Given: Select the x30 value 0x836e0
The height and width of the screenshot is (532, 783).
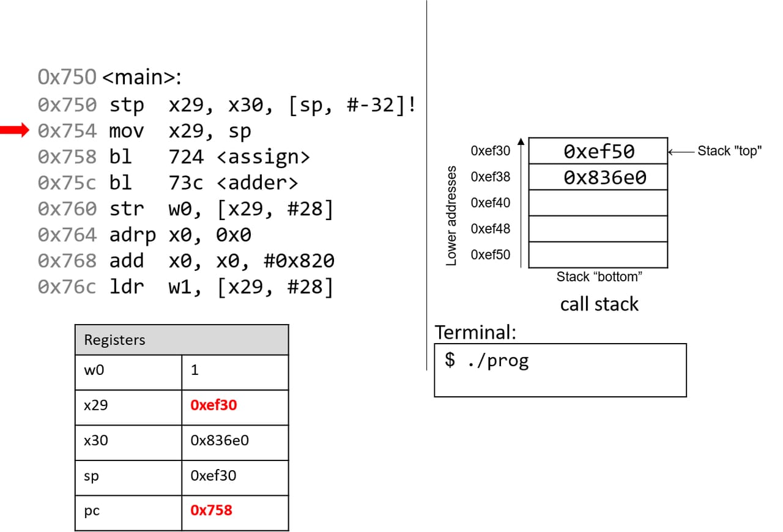Looking at the screenshot, I should [220, 440].
